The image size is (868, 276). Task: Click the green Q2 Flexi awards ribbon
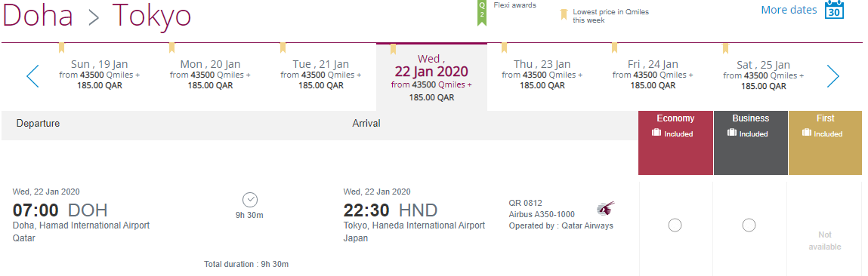coord(482,12)
